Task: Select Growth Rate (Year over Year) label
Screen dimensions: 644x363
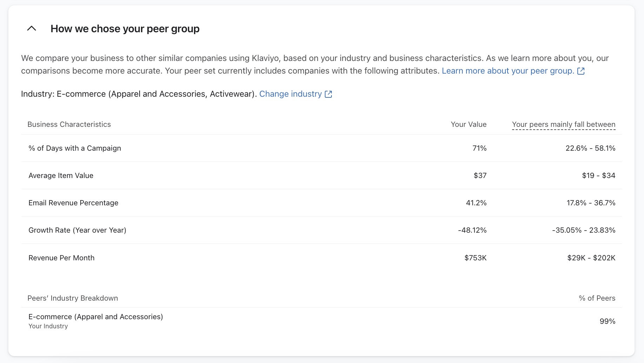Action: tap(77, 230)
